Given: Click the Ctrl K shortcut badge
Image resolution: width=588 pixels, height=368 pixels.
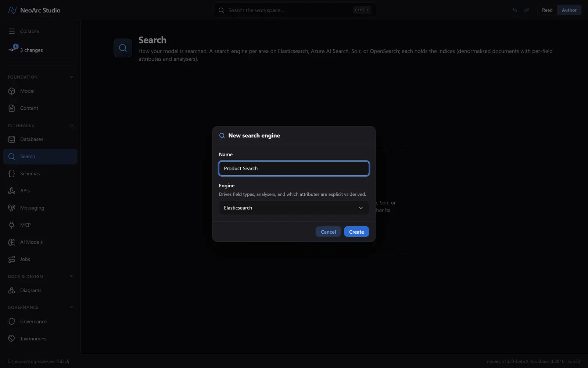Looking at the screenshot, I should coord(362,10).
